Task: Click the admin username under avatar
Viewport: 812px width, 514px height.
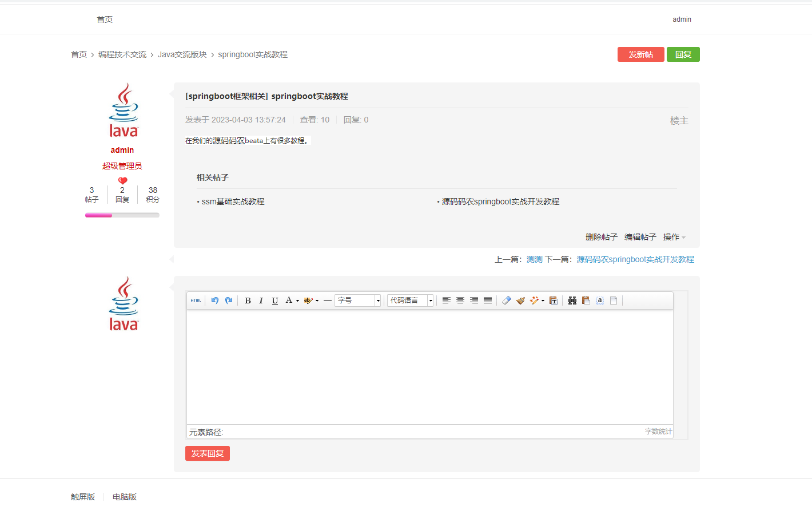Action: (x=122, y=150)
